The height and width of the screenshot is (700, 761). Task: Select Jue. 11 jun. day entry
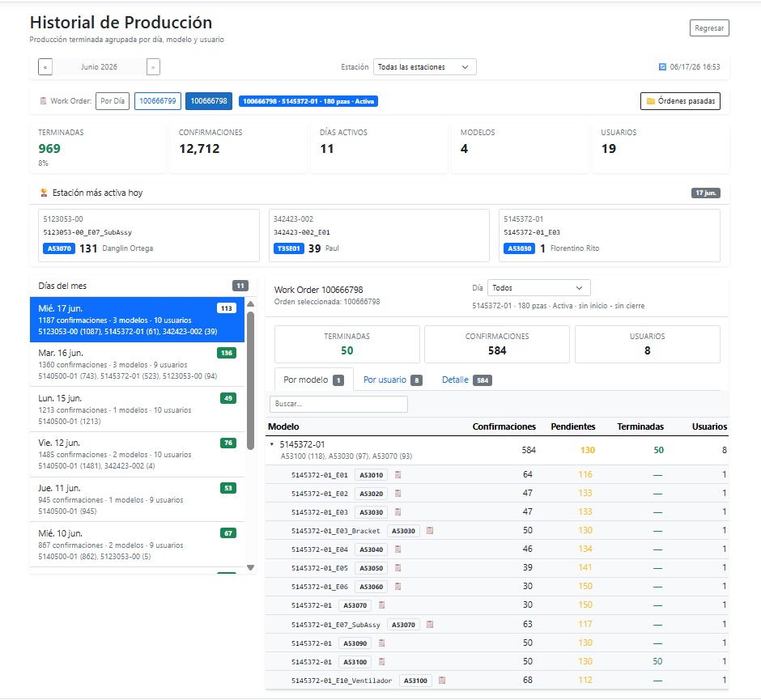pyautogui.click(x=137, y=499)
